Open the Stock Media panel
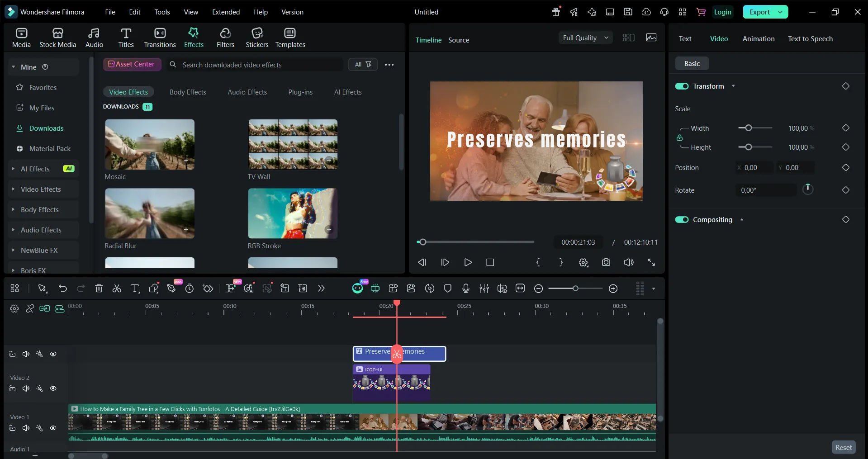Screen dimensions: 868x459 [57, 37]
